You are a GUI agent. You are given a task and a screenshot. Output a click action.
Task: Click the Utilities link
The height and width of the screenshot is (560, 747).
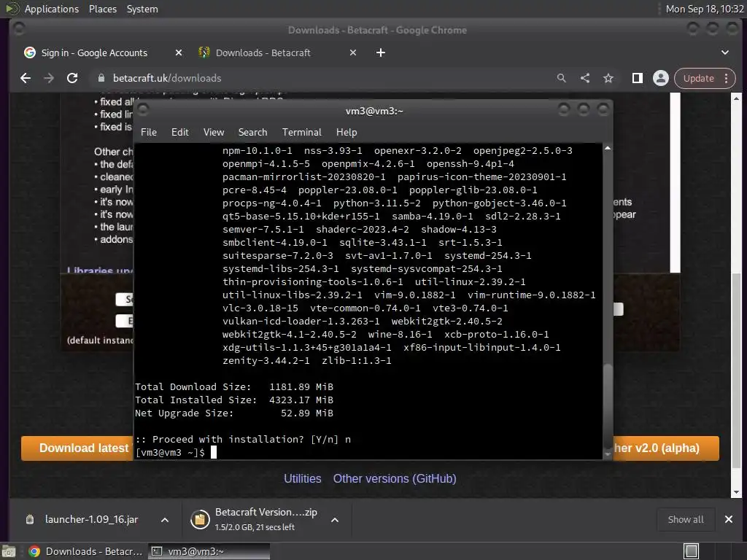[303, 478]
